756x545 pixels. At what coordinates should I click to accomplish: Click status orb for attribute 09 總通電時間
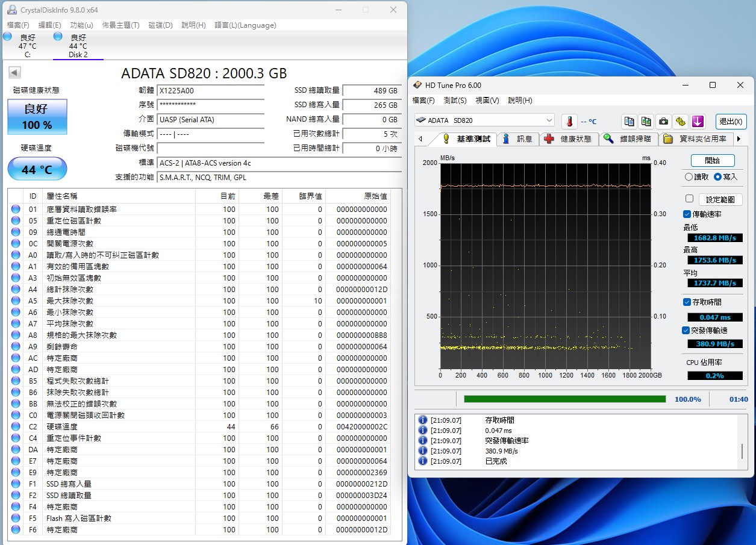pyautogui.click(x=16, y=232)
